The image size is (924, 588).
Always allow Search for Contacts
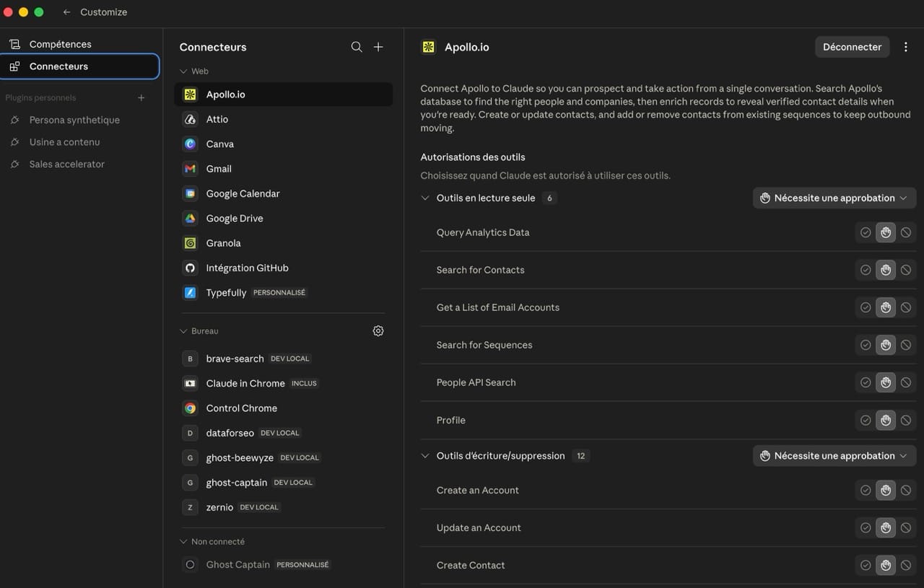click(865, 270)
